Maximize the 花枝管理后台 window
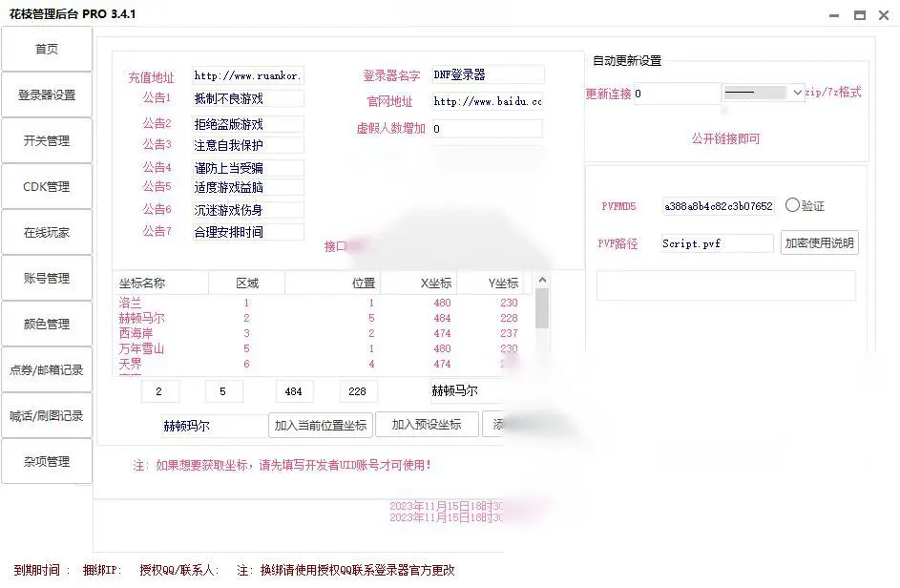 click(x=859, y=15)
